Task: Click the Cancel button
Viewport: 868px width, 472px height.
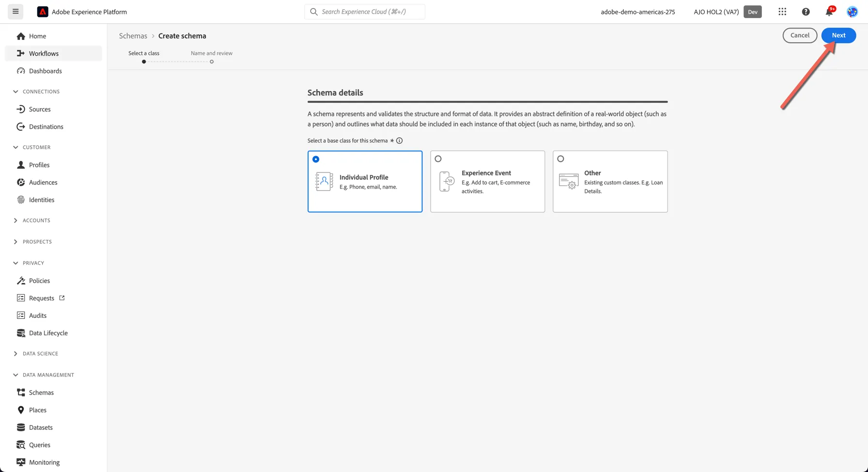Action: pos(800,35)
